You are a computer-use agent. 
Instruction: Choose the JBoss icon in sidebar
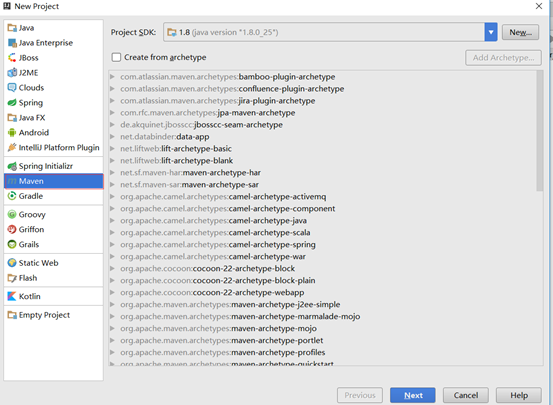[x=12, y=58]
